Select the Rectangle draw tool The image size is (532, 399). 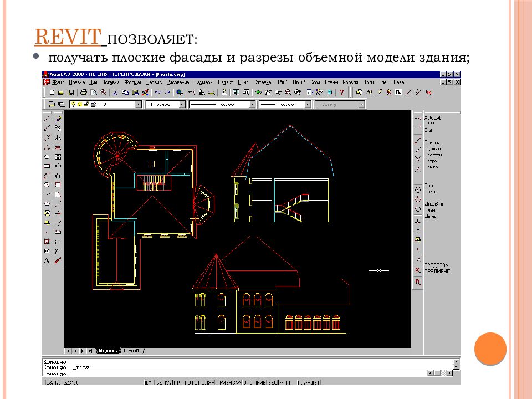click(47, 166)
